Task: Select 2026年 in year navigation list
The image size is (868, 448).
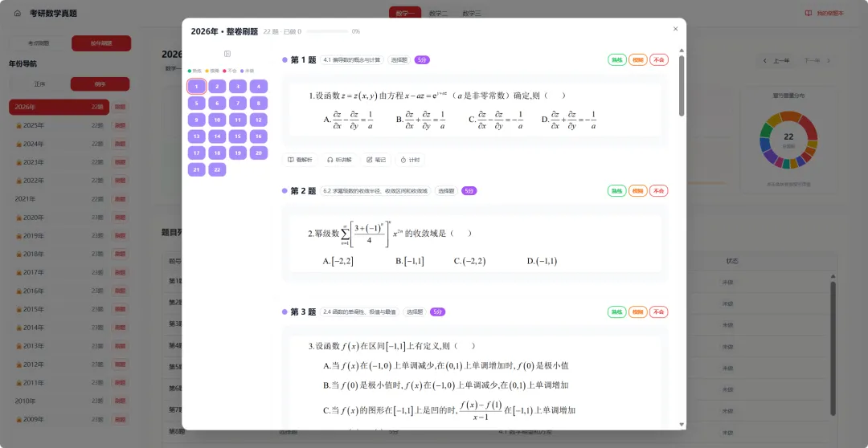Action: [x=59, y=107]
